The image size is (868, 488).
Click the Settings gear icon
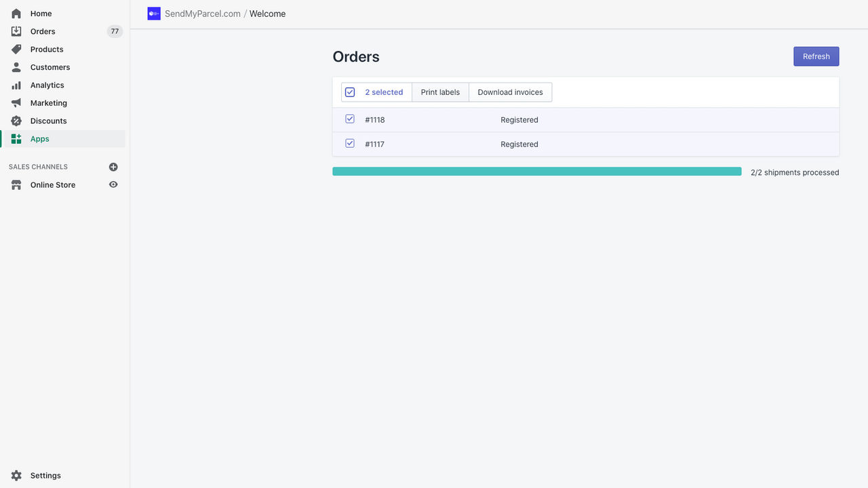[x=16, y=476]
